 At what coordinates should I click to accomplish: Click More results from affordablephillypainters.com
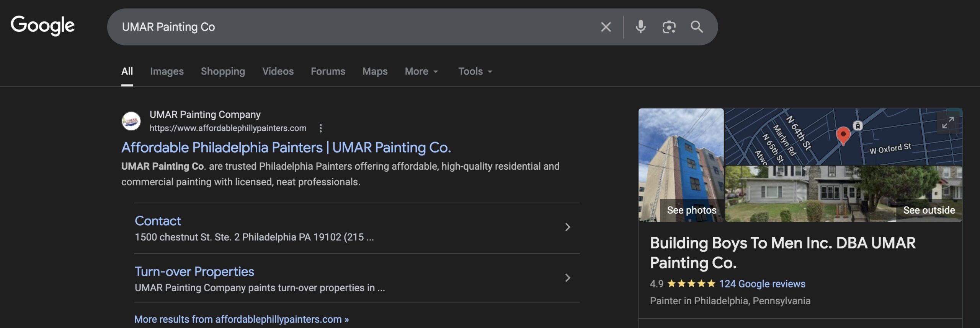[241, 319]
